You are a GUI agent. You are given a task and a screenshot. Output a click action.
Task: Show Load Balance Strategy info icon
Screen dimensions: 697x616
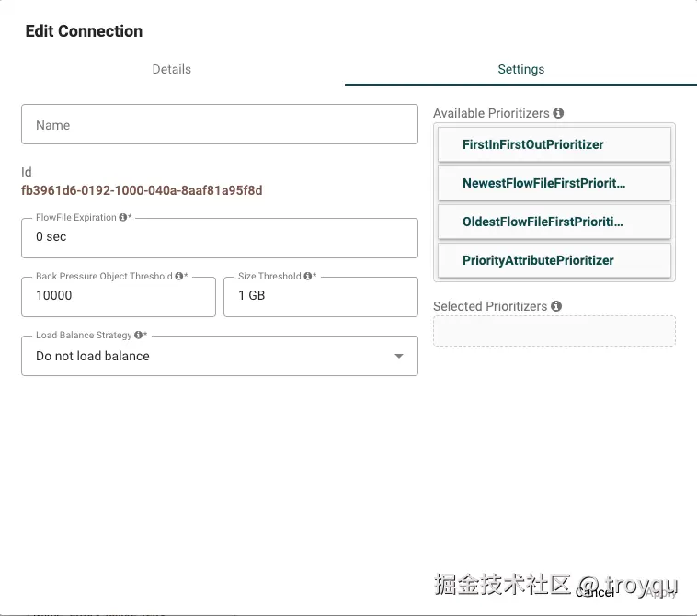tap(138, 335)
